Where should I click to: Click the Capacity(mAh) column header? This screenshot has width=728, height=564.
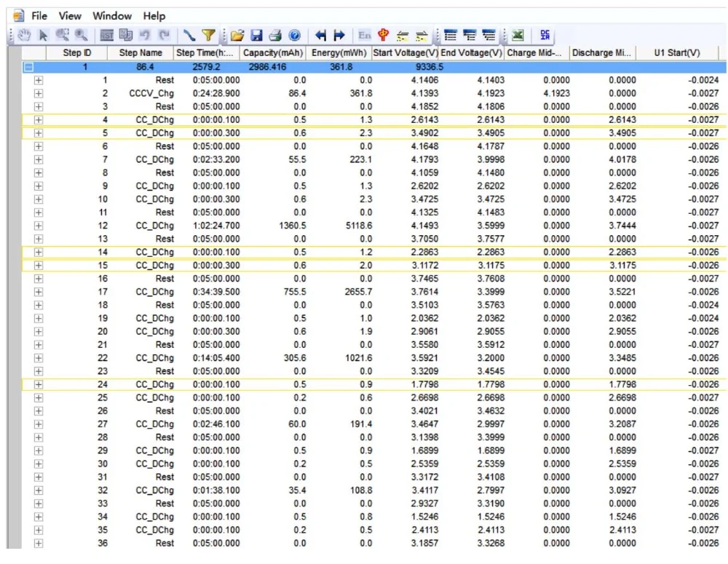click(272, 53)
